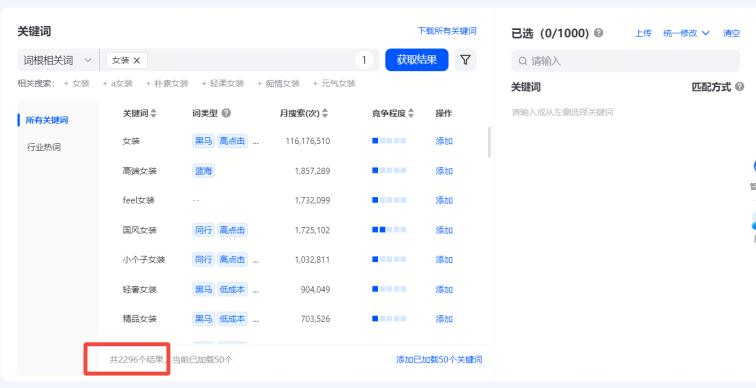The height and width of the screenshot is (388, 756).
Task: Click the 高点击 tag on 小个子女装
Action: [232, 260]
